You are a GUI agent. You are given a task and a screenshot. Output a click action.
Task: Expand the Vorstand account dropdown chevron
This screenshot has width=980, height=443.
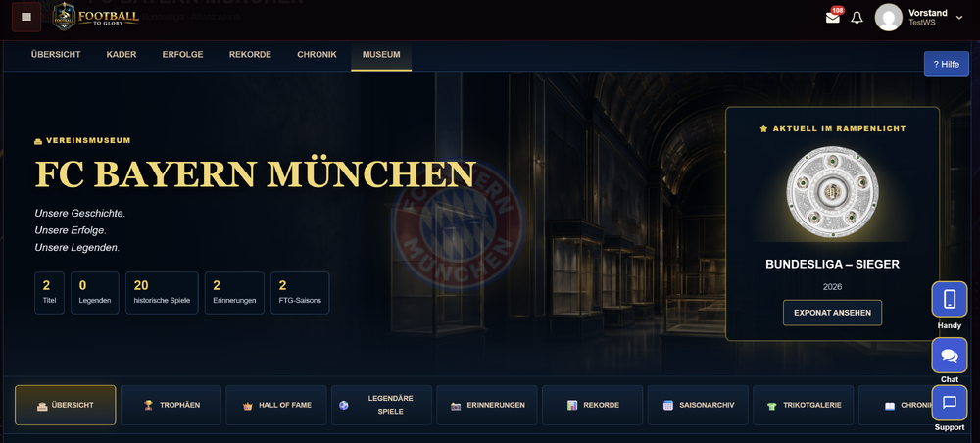[959, 18]
